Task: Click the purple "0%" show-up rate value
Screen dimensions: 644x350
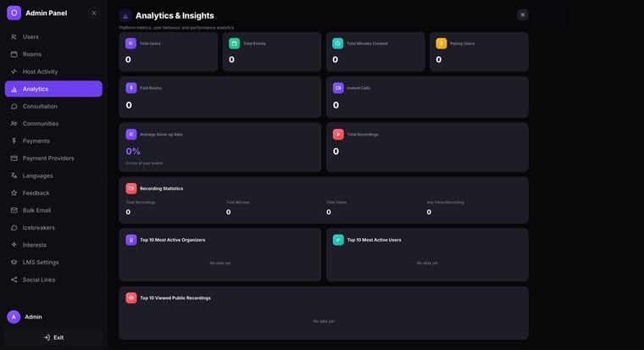Action: [133, 152]
